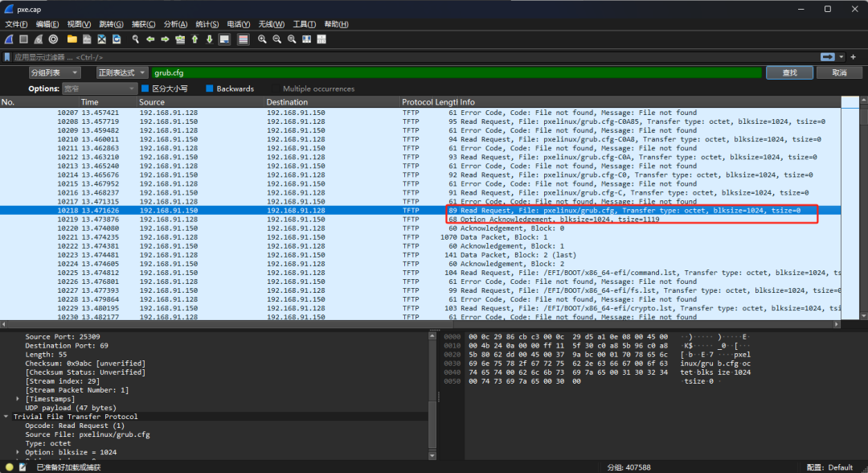868x473 pixels.
Task: Click the yellow expert info circle
Action: tap(10, 467)
